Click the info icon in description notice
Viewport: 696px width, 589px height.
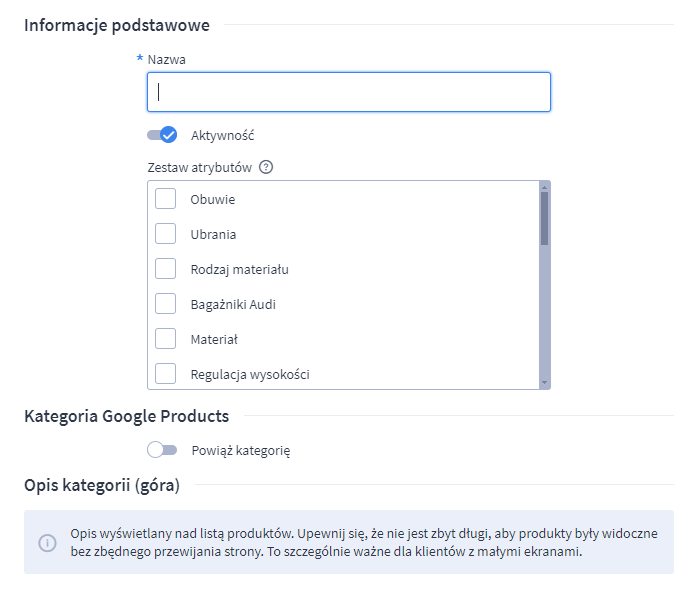(x=47, y=542)
